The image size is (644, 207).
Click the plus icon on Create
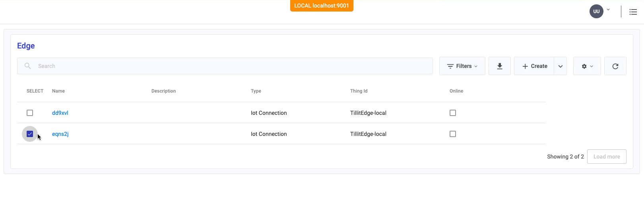point(525,66)
